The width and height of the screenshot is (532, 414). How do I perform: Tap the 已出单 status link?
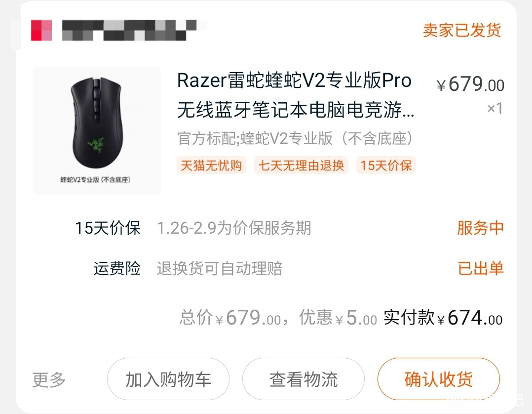481,268
